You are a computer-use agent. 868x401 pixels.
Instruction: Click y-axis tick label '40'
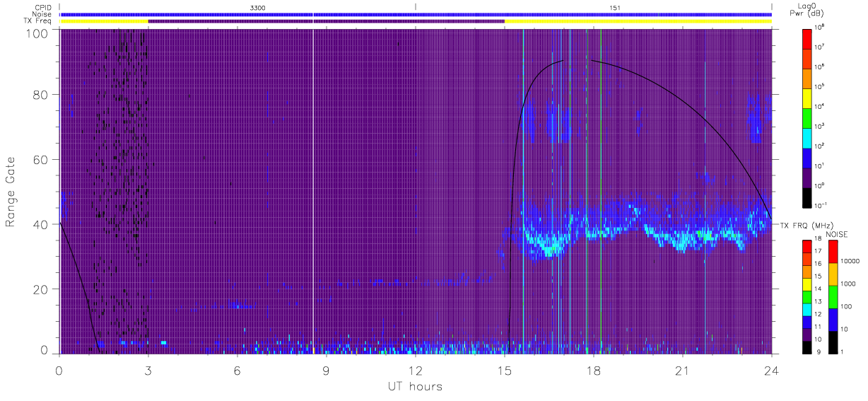tap(40, 224)
